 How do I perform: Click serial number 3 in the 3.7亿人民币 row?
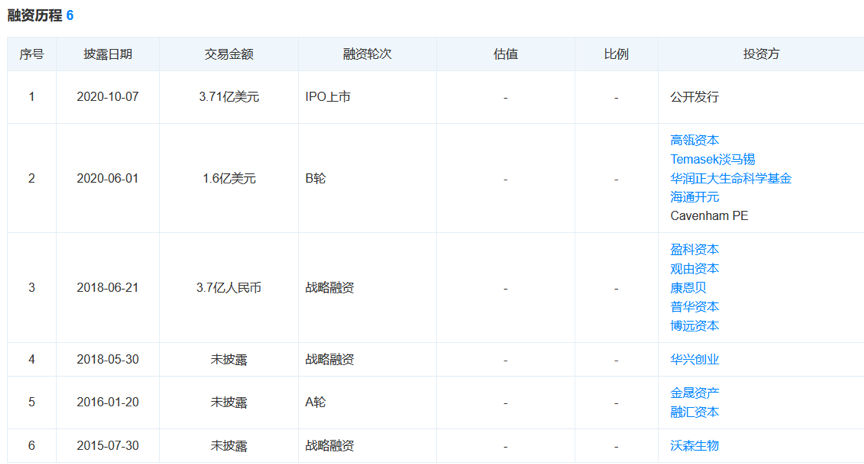[x=31, y=288]
